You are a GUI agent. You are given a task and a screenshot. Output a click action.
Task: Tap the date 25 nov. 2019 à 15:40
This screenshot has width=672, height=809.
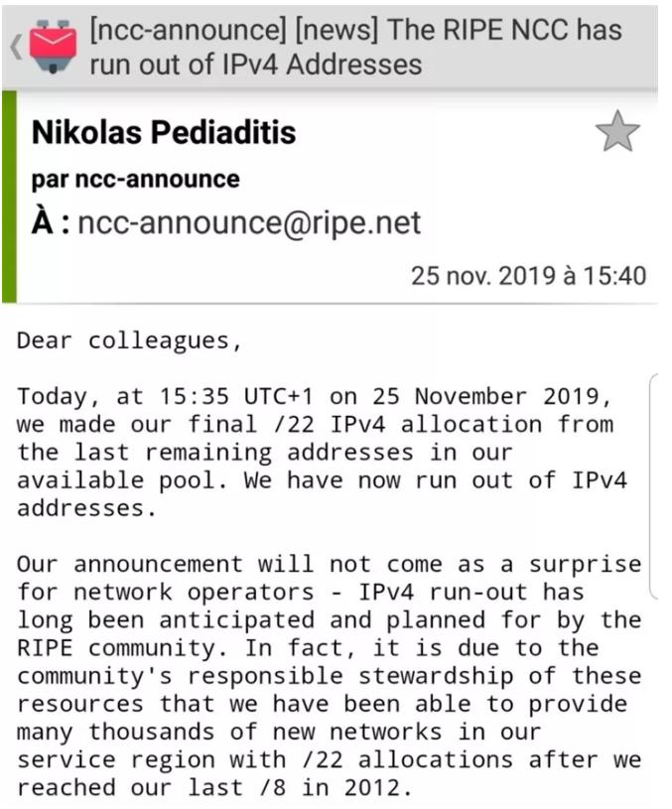coord(528,276)
